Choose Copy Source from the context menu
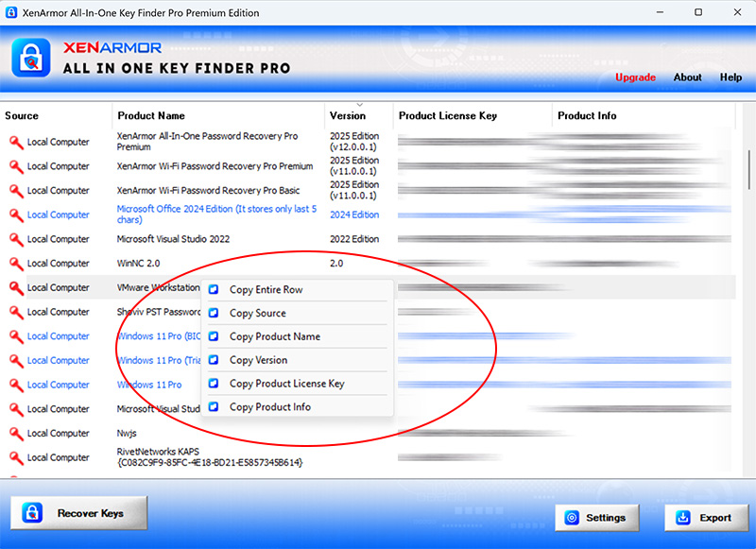Screen dimensions: 756x549 [x=298, y=313]
